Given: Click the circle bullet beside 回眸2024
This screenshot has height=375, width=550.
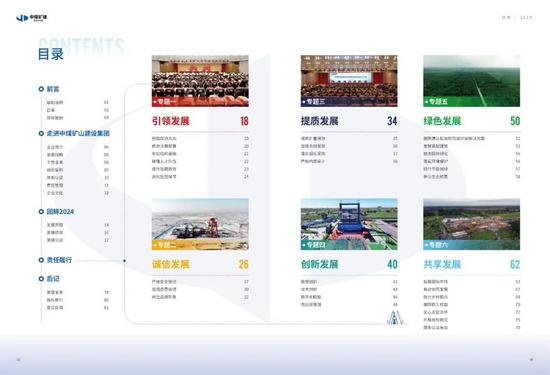Looking at the screenshot, I should (41, 212).
